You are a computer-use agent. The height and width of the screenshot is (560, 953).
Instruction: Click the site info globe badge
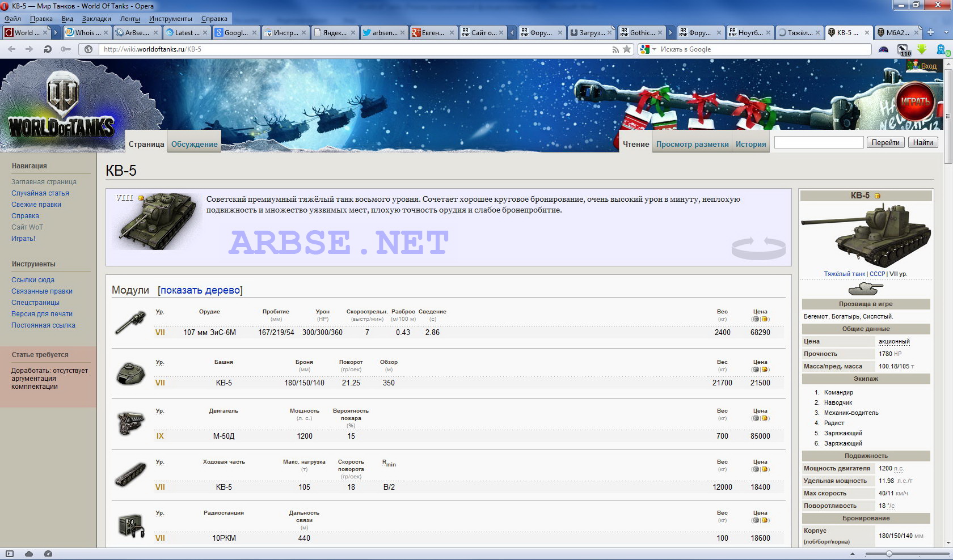[88, 49]
